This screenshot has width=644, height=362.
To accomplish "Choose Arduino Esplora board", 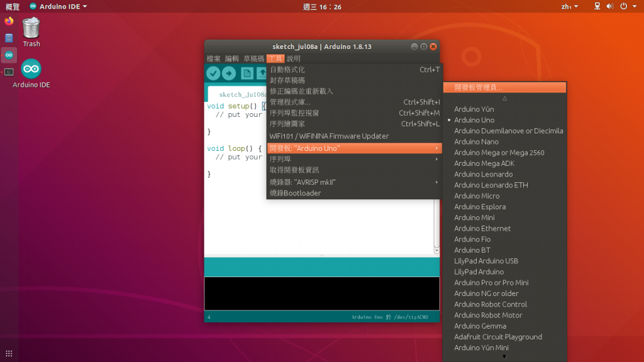I will (505, 207).
